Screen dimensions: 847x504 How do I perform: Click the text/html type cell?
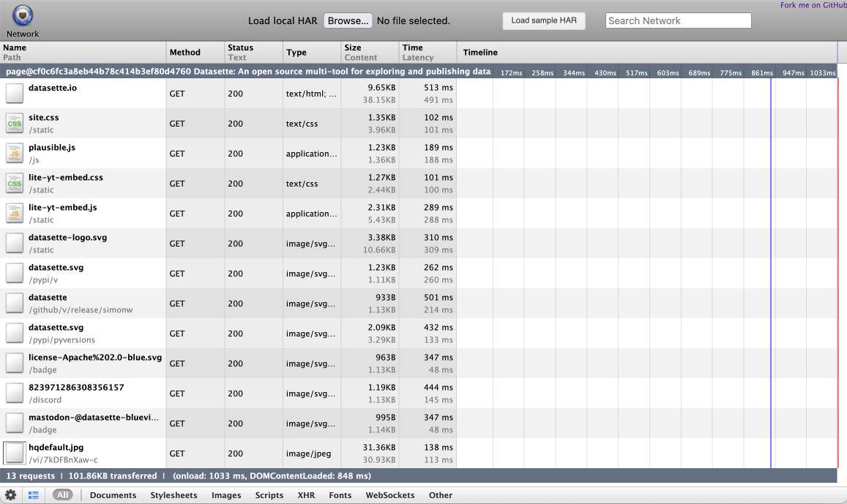311,94
